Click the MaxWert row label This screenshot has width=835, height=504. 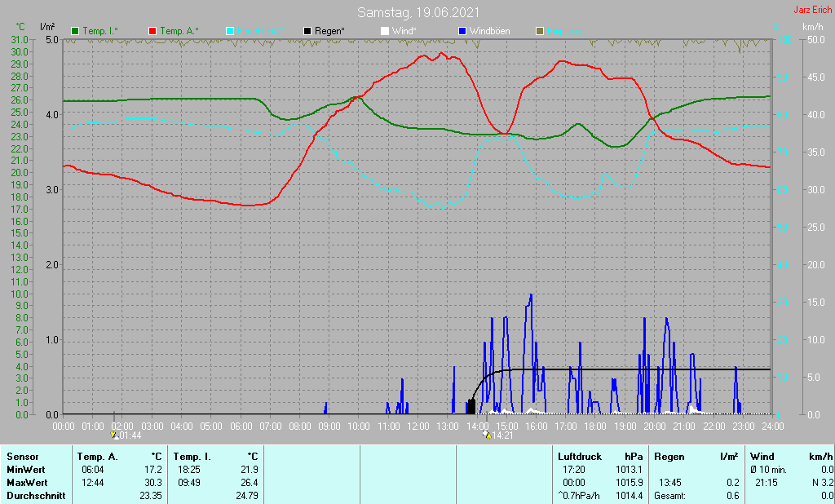28,483
